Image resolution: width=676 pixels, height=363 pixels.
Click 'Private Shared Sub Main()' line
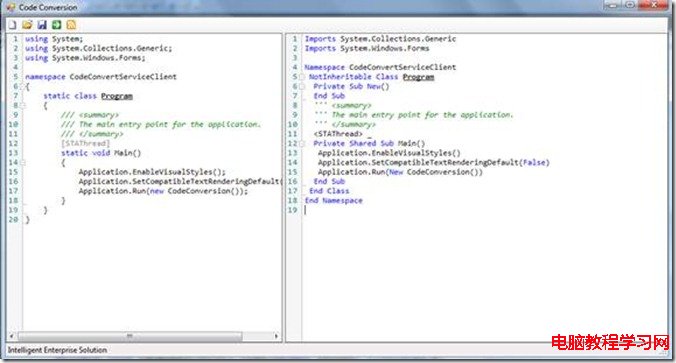coord(369,144)
